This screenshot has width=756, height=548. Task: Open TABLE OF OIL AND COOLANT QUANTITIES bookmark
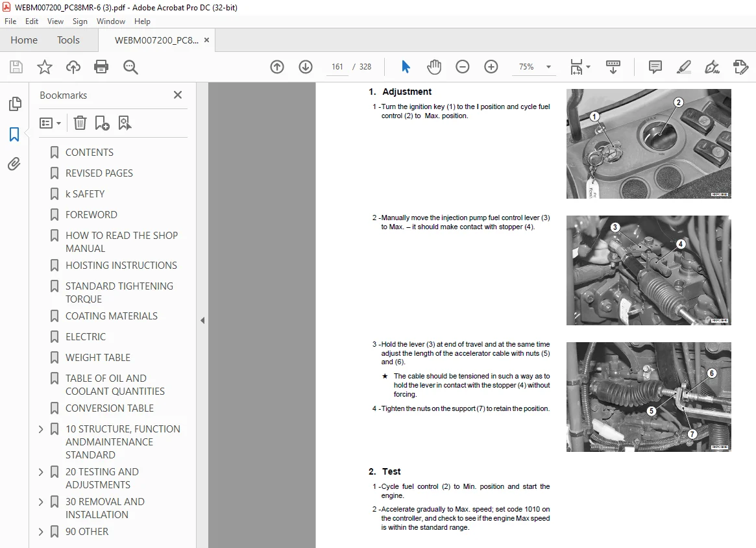[x=115, y=384]
